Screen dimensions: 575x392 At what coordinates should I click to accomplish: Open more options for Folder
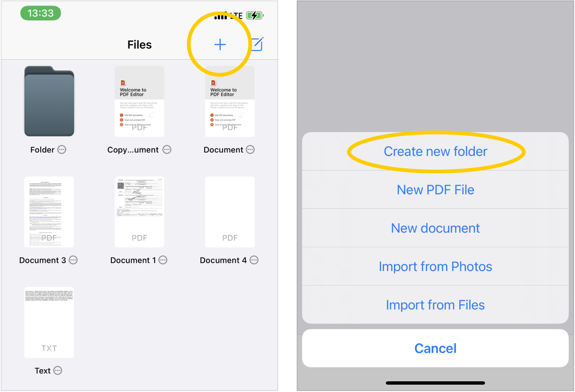tap(62, 150)
